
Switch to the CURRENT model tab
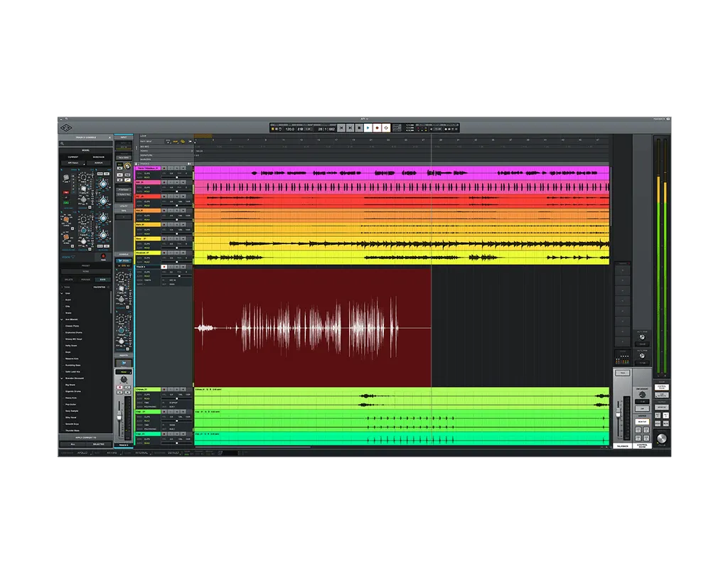[x=73, y=157]
